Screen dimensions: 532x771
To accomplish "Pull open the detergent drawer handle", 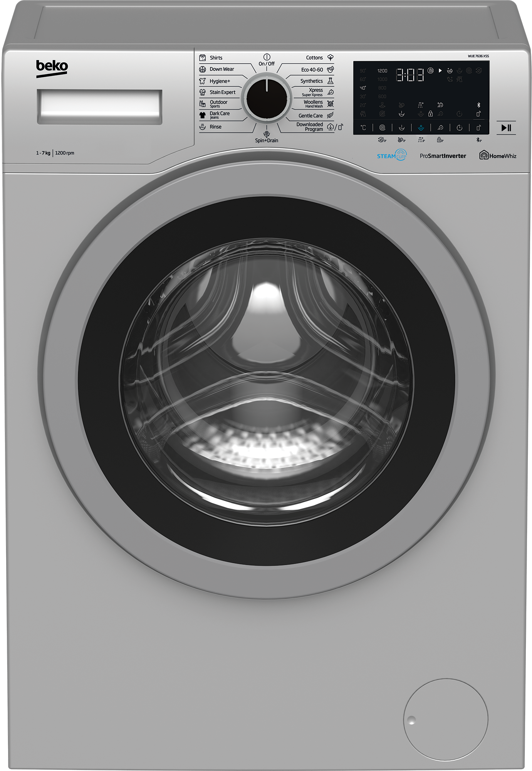I will point(99,107).
